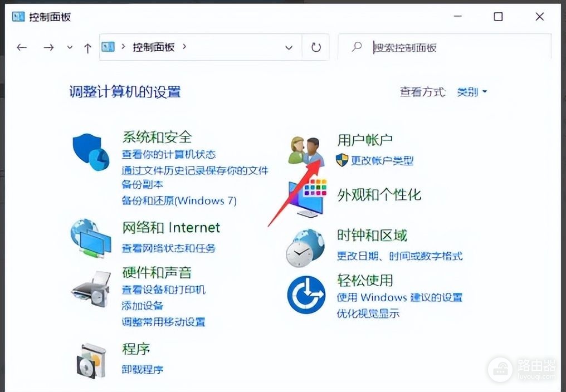Open the 类别 view-by dropdown

(x=472, y=92)
